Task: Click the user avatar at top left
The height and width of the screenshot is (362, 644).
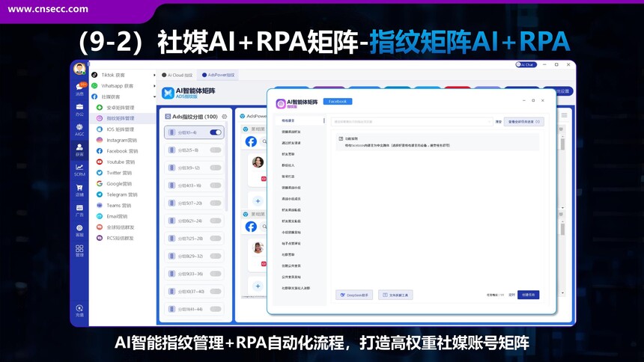Action: [79, 68]
